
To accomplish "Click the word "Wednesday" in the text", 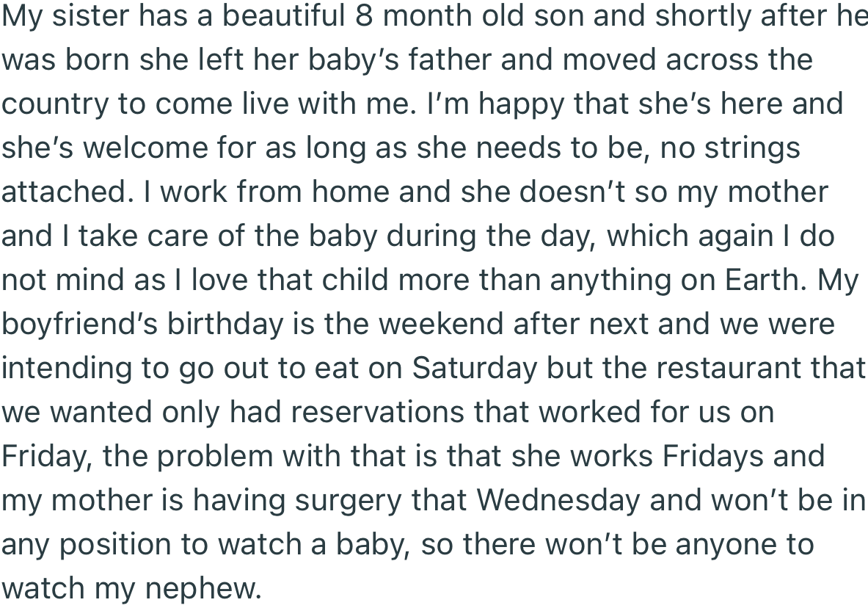I will click(558, 500).
